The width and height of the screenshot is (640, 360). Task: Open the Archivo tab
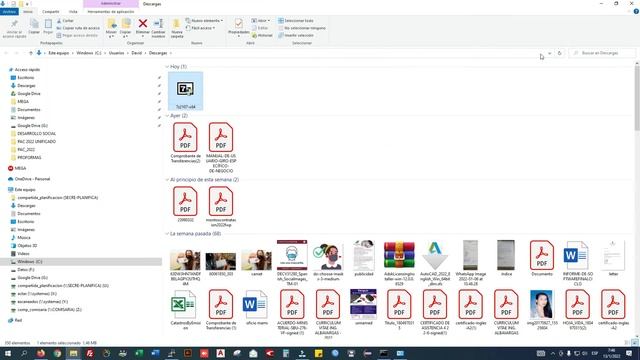point(9,12)
